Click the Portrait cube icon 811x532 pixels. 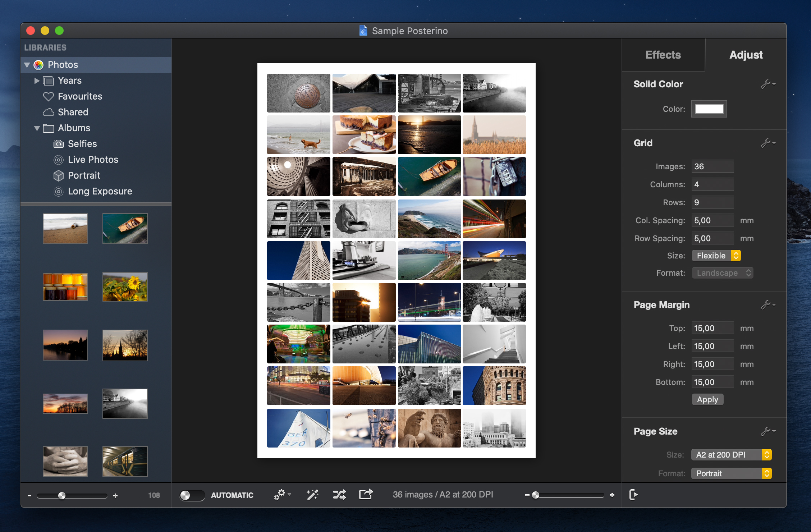pos(58,175)
